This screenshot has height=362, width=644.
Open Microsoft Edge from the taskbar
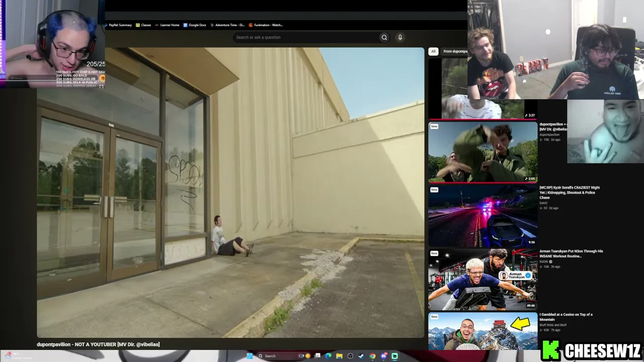pyautogui.click(x=328, y=356)
